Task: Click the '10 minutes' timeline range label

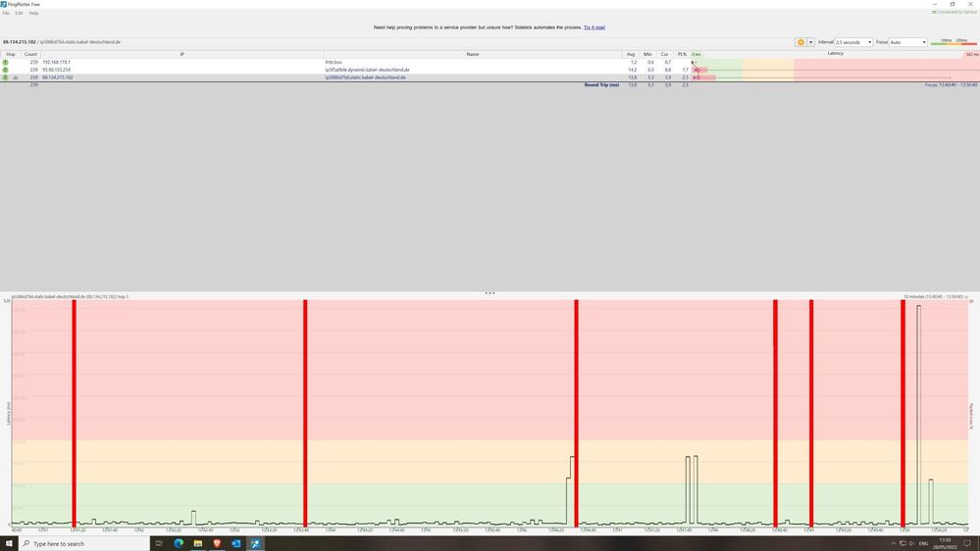Action: tap(934, 297)
